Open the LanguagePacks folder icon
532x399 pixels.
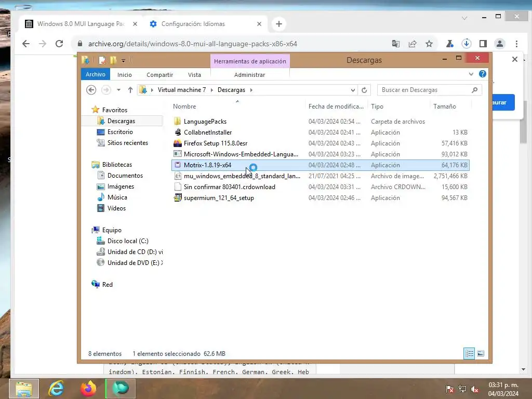click(177, 122)
